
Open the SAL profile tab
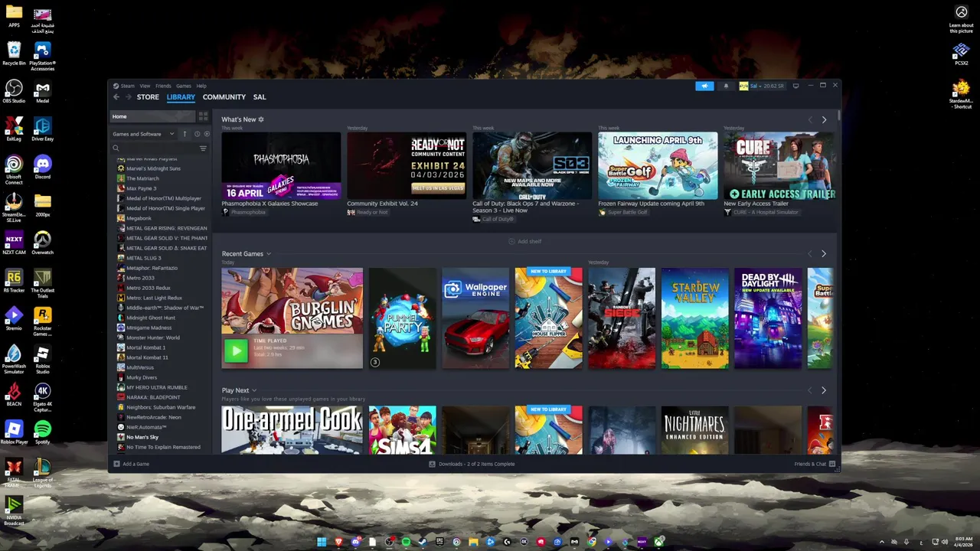[x=260, y=97]
